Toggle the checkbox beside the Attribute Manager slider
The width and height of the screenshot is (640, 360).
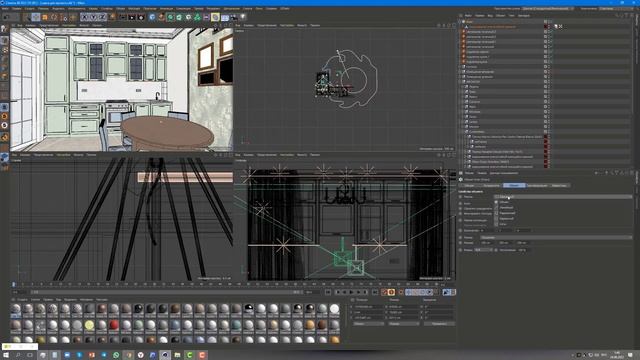point(496,250)
